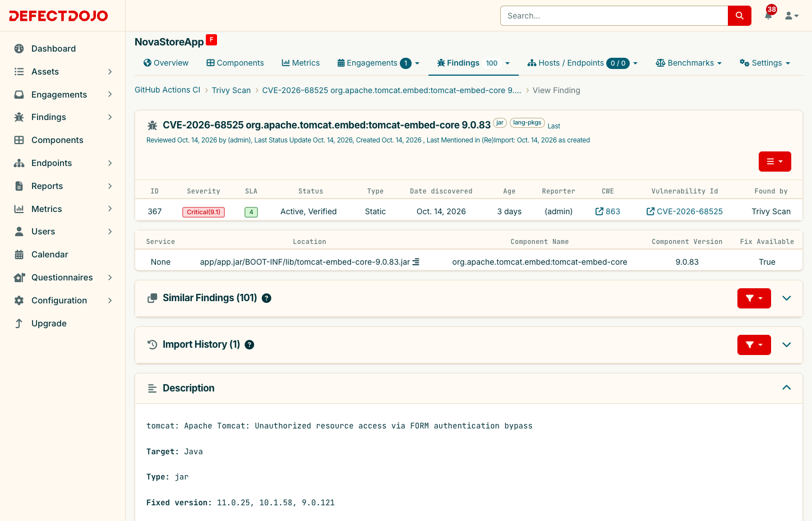Click the Users person icon in sidebar
Screen dimensions: 812x521
[x=19, y=232]
